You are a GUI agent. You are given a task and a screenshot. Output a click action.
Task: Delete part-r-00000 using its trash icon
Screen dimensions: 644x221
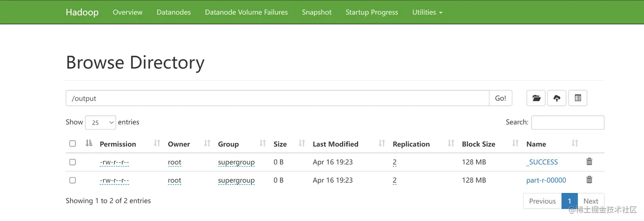pos(589,180)
